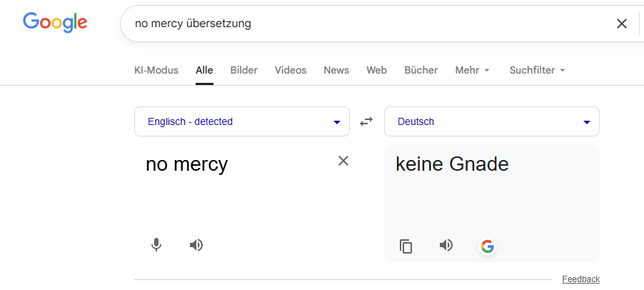Click into the Google search field
Image resolution: width=644 pixels, height=290 pixels.
coord(357,24)
